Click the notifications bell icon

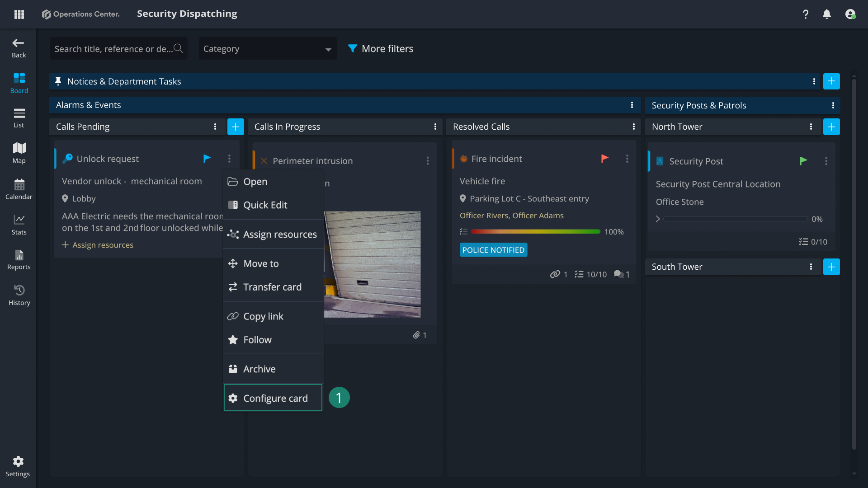[x=826, y=14]
